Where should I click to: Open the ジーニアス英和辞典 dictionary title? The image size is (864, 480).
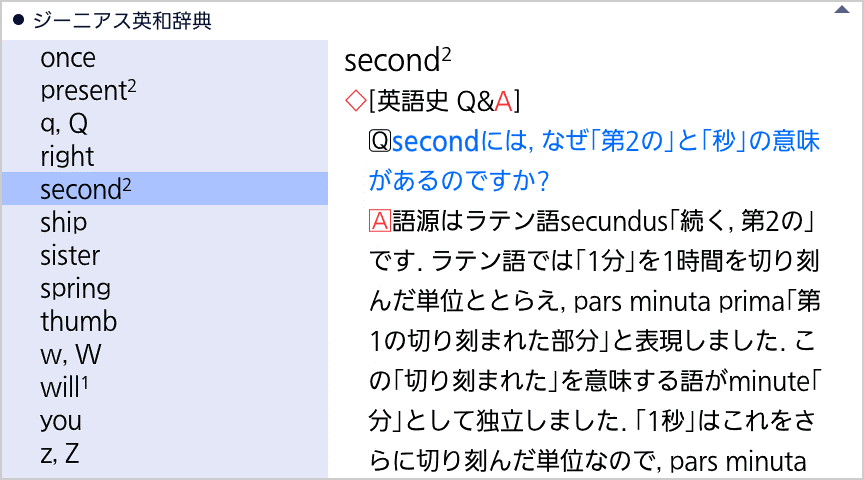coord(122,21)
